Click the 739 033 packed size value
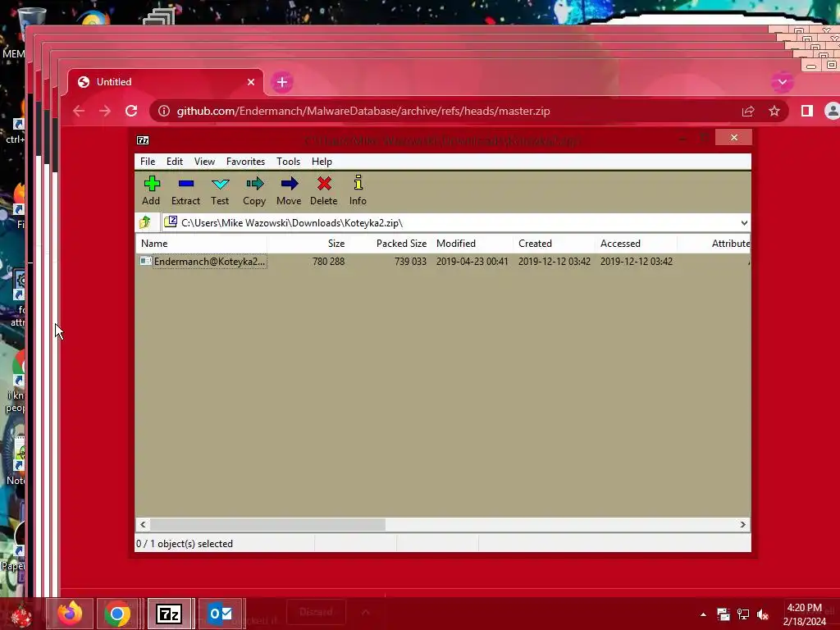This screenshot has width=840, height=630. (x=410, y=262)
